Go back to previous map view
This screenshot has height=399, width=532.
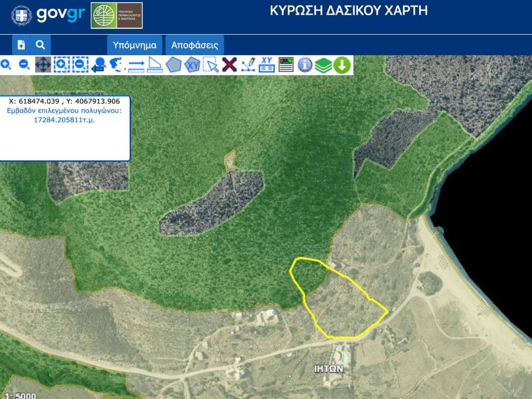pyautogui.click(x=99, y=65)
